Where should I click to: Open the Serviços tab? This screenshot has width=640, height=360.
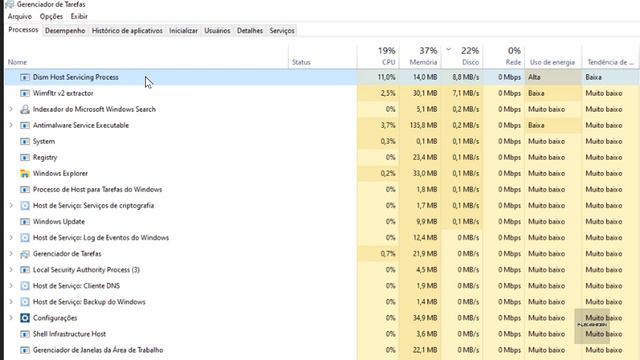282,31
